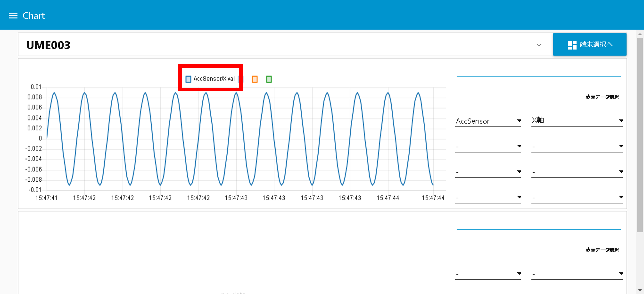This screenshot has width=644, height=294.
Task: Open fourth-row axis dropdown in first chart
Action: click(x=577, y=197)
